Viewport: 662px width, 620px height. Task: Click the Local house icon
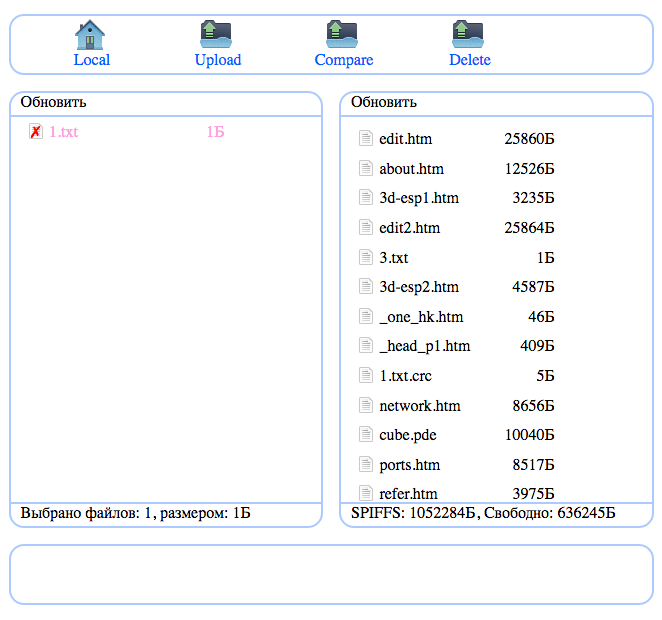[90, 35]
